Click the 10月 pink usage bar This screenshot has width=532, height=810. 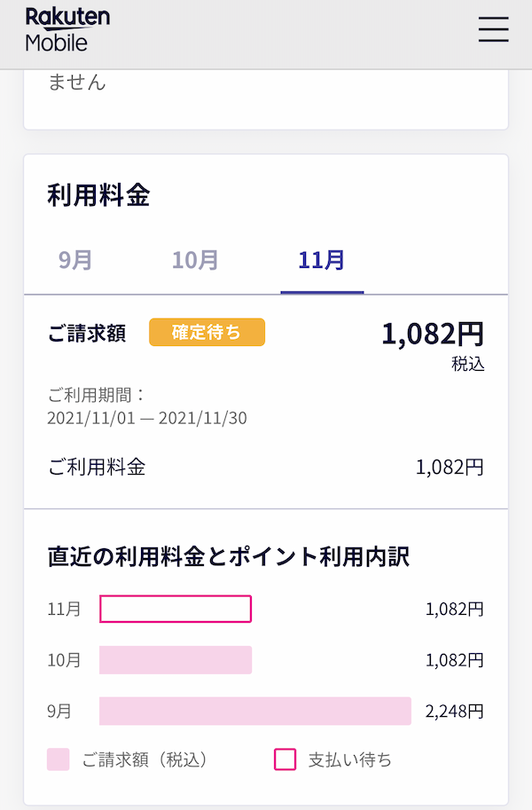click(176, 660)
